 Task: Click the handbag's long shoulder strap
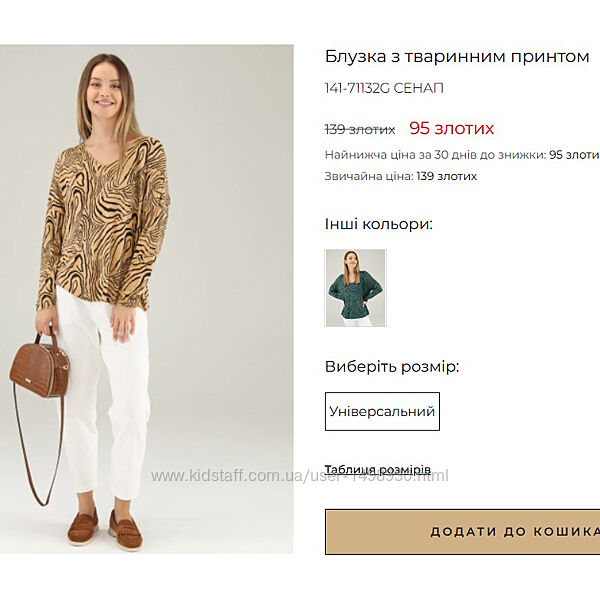38,448
